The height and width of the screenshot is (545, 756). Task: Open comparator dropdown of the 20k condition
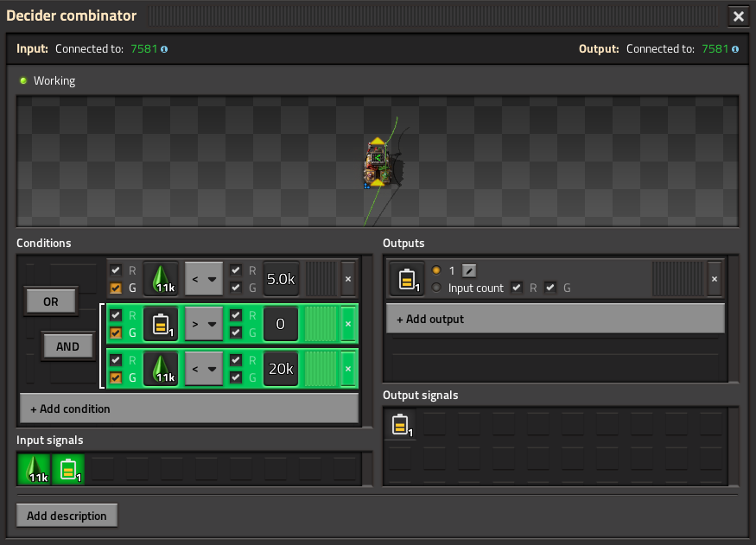click(204, 369)
